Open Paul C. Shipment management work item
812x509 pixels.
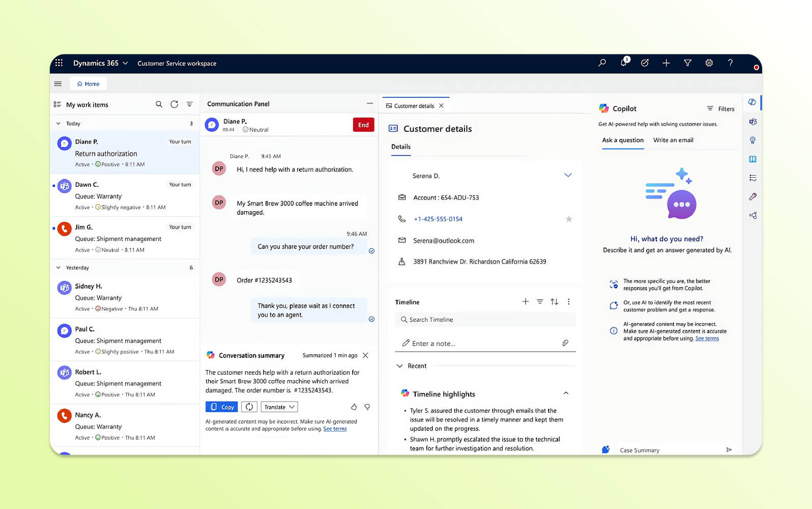click(x=125, y=340)
